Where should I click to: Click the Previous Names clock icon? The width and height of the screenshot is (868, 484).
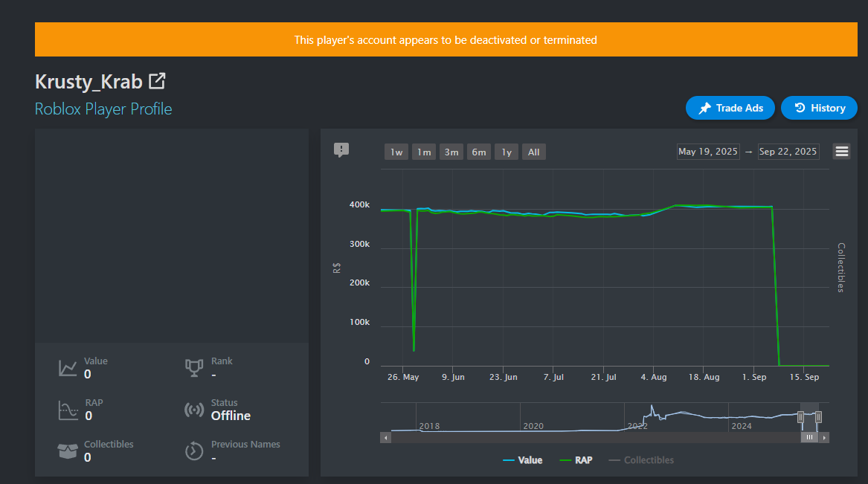pos(193,451)
